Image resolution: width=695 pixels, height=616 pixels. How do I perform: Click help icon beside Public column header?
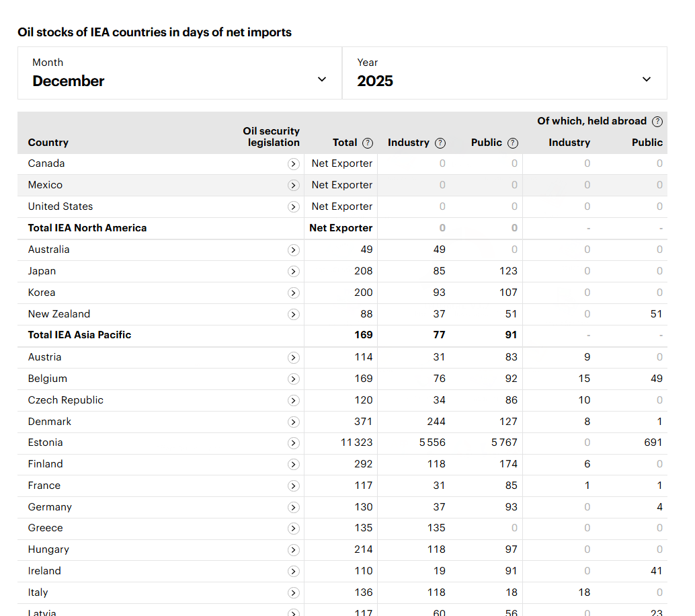[x=513, y=143]
